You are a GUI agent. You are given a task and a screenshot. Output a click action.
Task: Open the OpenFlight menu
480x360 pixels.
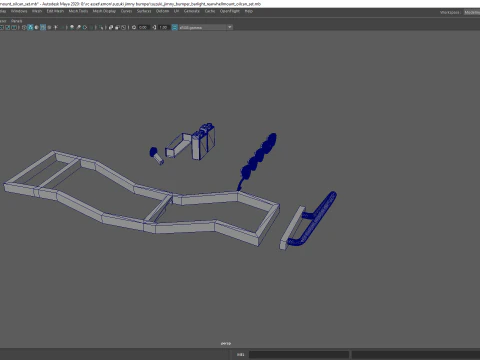click(x=230, y=11)
